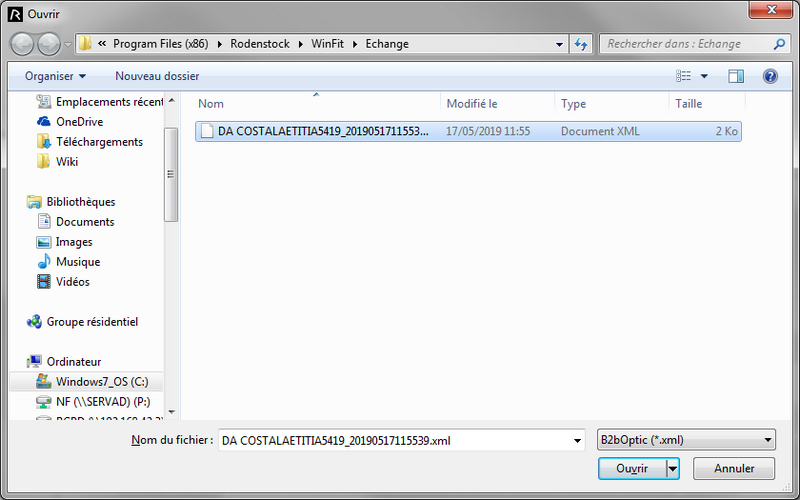Open the Images library
The image size is (800, 500).
(x=65, y=241)
